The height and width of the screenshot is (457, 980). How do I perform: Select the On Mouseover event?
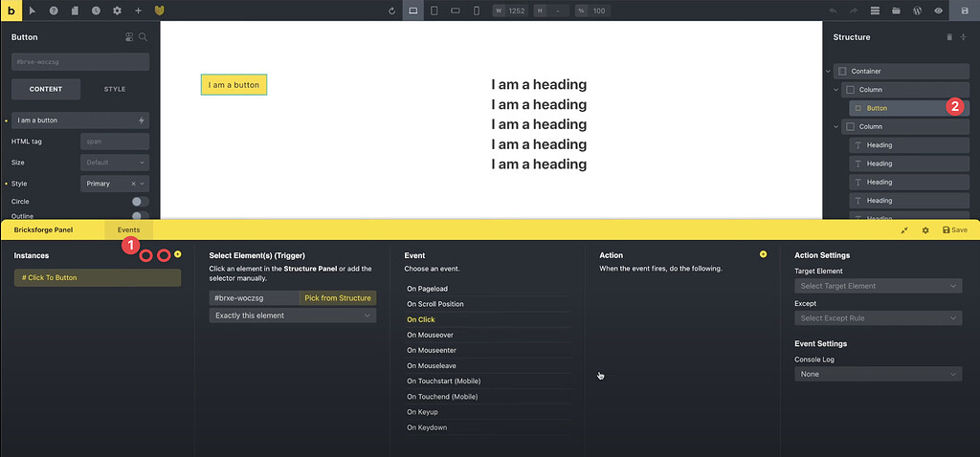[428, 335]
